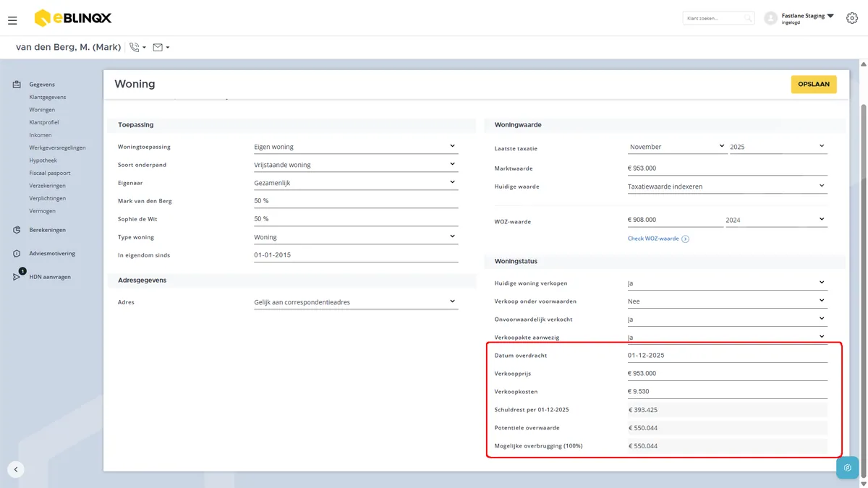Open the WOZ-waarde year dropdown

click(776, 220)
